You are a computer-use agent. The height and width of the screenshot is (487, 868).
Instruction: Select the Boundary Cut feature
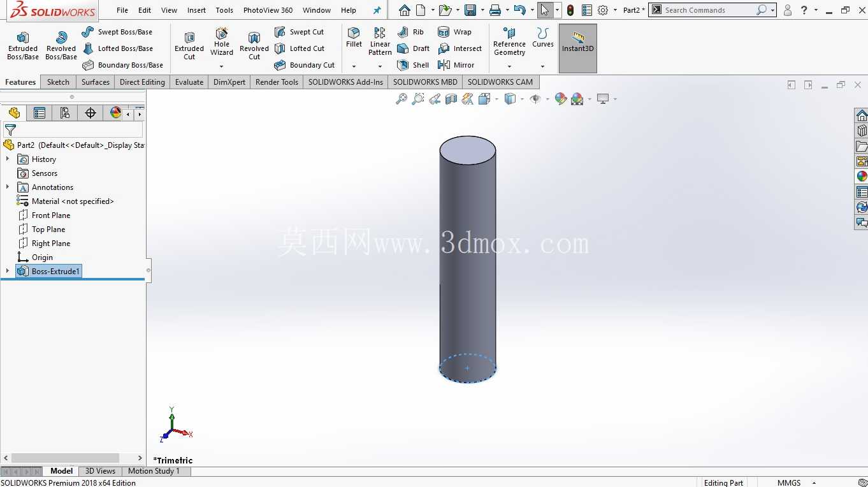point(305,65)
